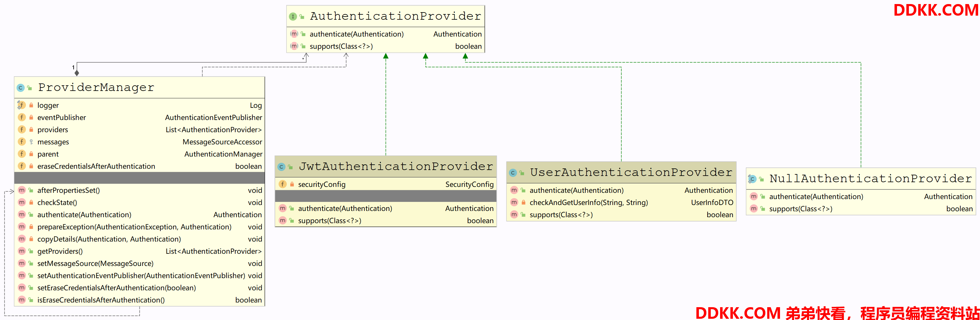980x320 pixels.
Task: Click the class icon beside NullAuthenticationProvider
Action: click(752, 179)
